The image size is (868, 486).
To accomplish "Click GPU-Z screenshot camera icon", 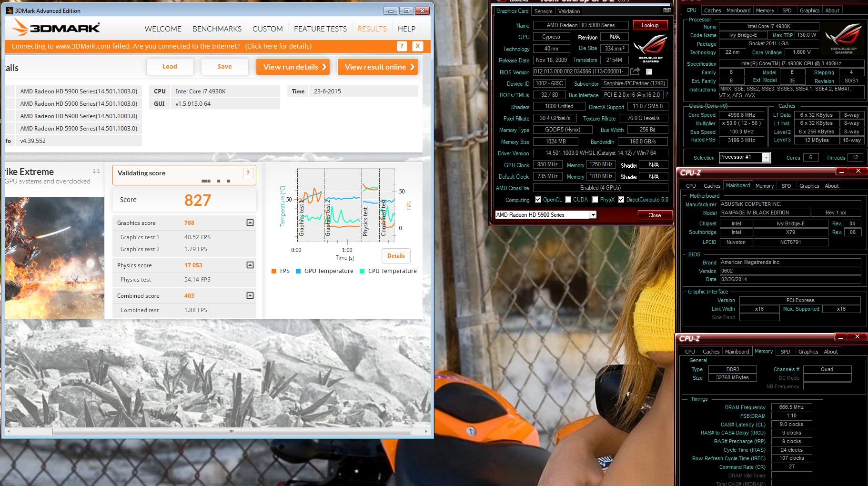I will (x=666, y=10).
